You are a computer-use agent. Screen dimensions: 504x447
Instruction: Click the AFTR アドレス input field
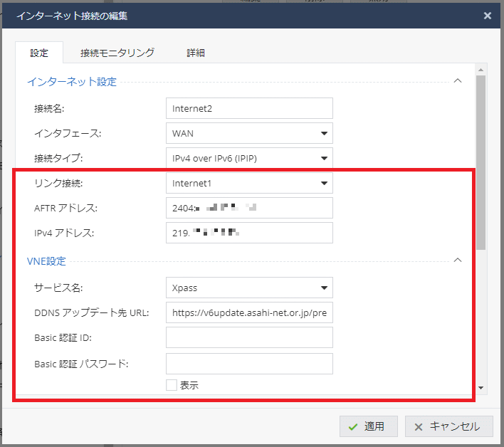(249, 208)
